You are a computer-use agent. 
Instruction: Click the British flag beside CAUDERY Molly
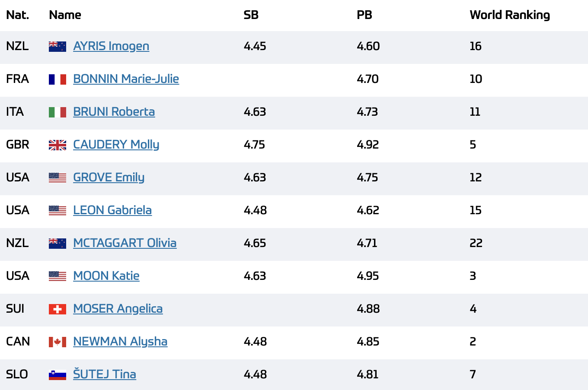click(58, 145)
